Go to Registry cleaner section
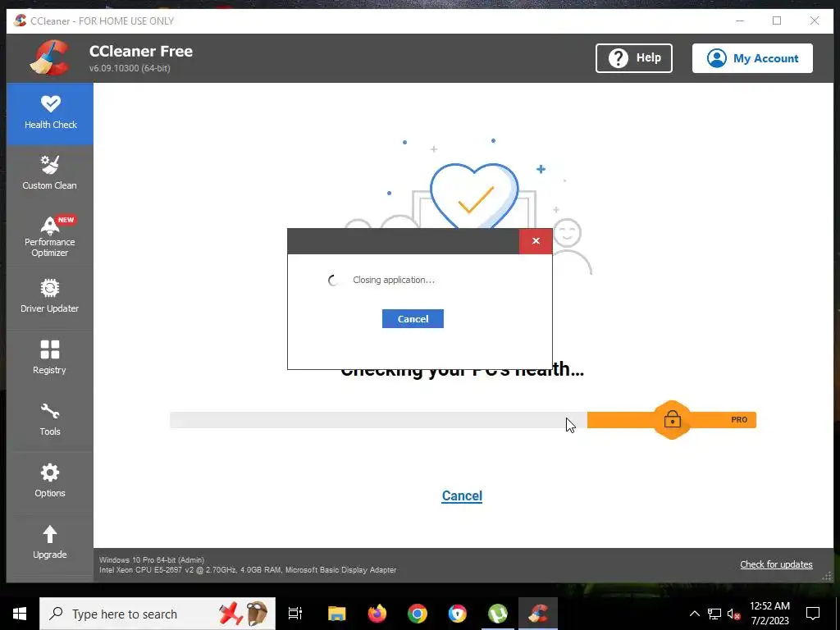 [50, 359]
